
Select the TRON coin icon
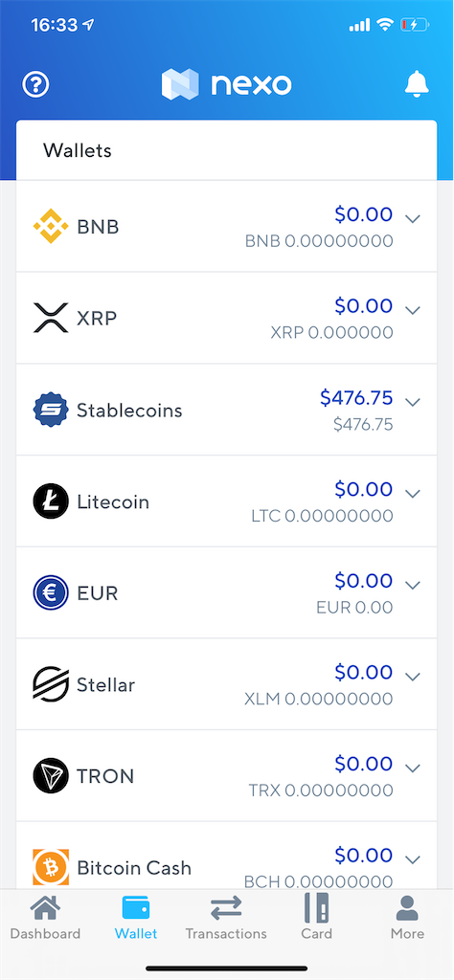coord(51,775)
